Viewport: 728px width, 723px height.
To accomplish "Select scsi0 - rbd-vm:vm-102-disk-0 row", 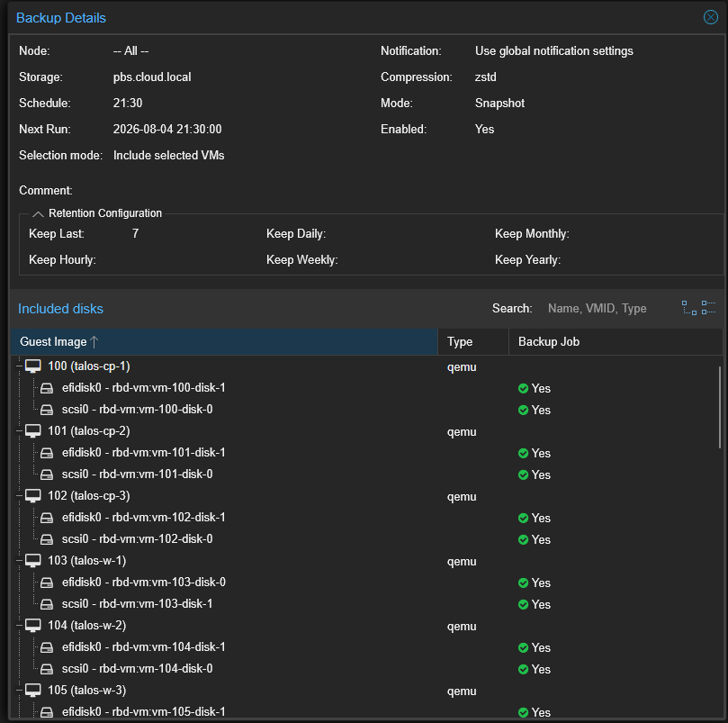I will [x=367, y=539].
